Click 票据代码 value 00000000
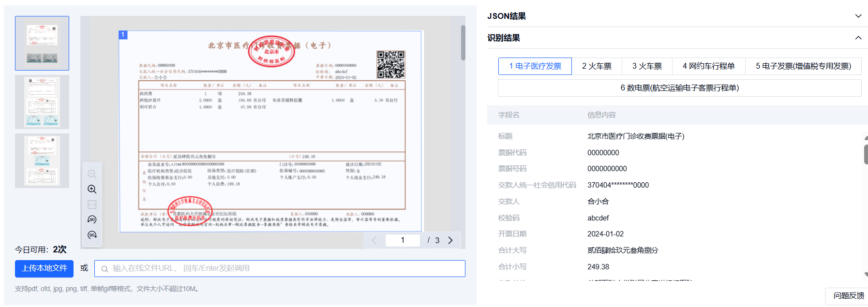 tap(603, 153)
